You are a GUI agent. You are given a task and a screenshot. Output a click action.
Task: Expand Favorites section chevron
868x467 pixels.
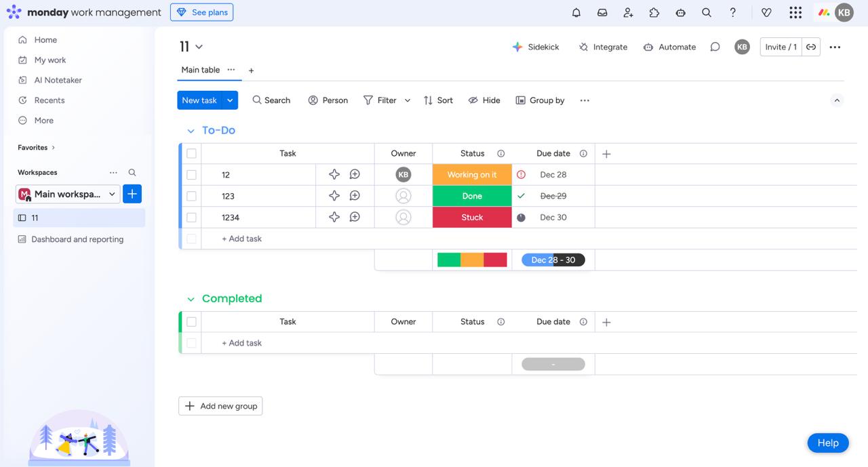tap(54, 147)
